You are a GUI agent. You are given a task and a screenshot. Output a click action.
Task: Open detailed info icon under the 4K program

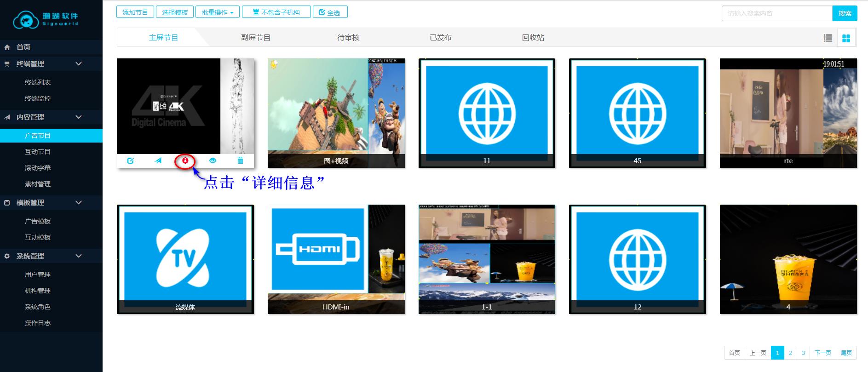(x=185, y=160)
